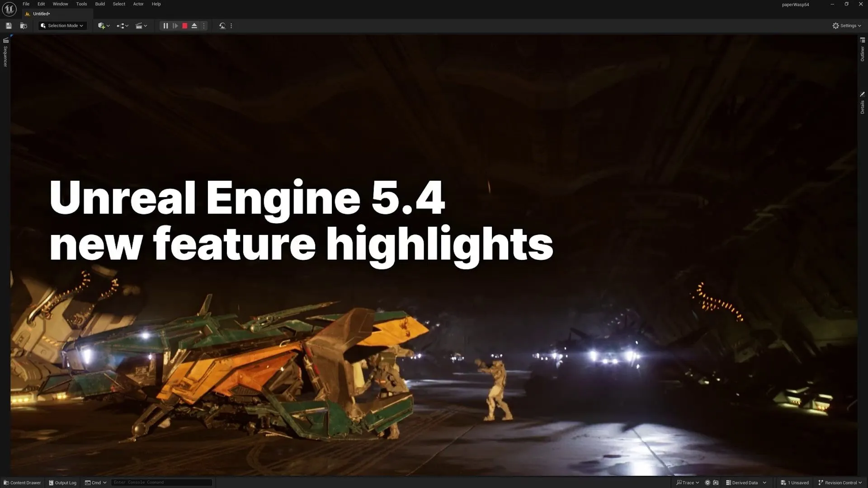Expand the Details sidebar panel
The image size is (868, 488).
coord(862,103)
